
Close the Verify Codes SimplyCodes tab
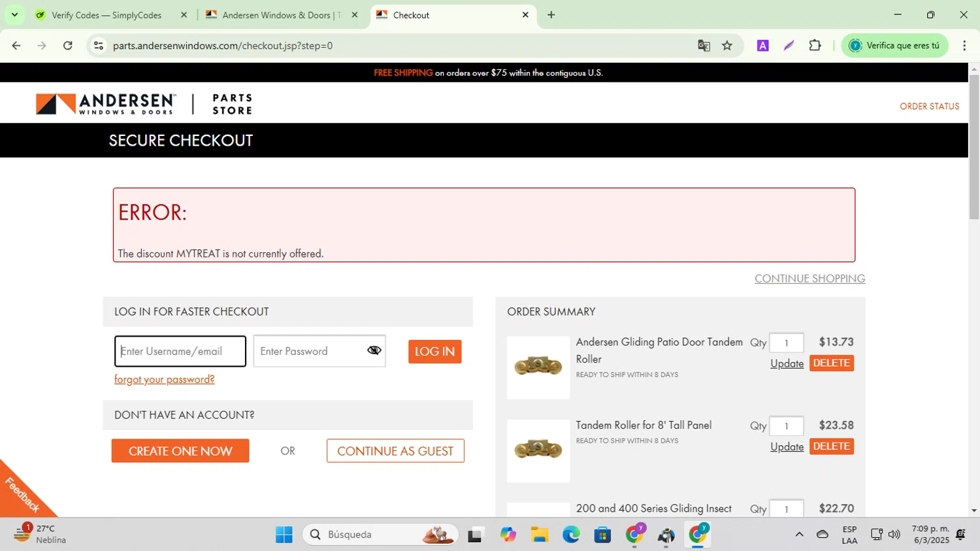(184, 15)
